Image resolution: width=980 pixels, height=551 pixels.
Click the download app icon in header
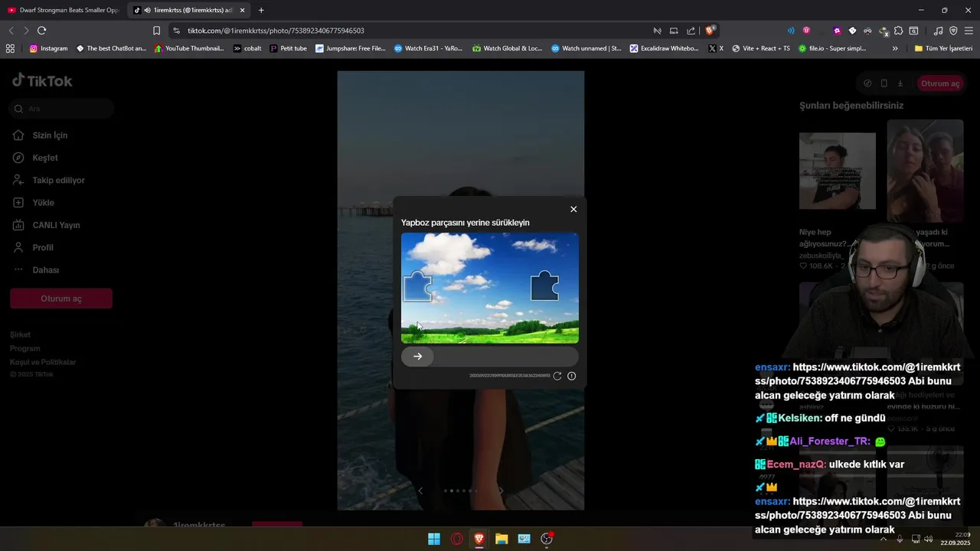point(900,83)
